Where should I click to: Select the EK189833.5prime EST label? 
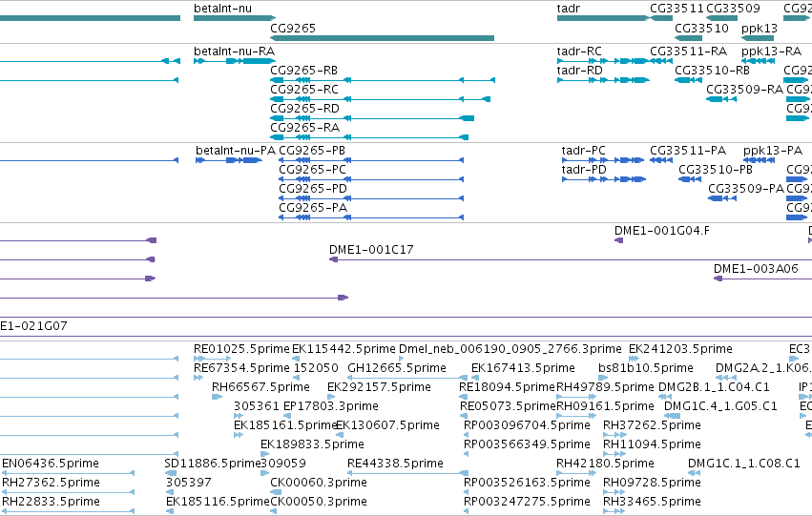tap(312, 445)
